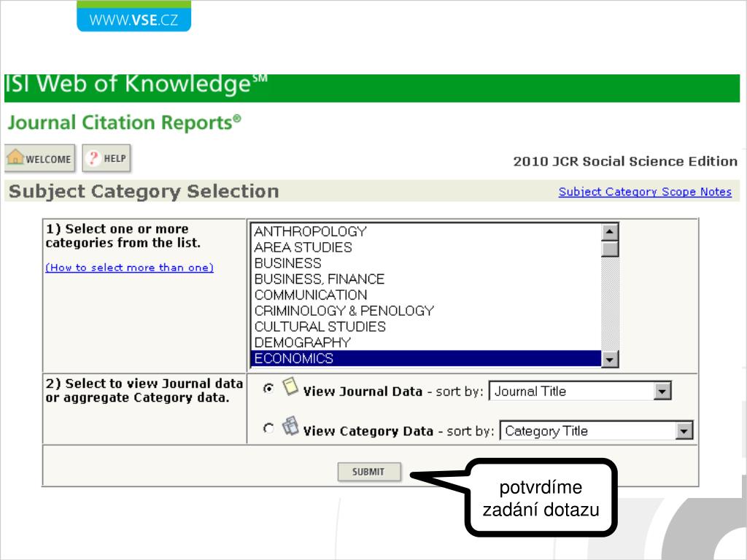Open the Category Title sort dropdown
The width and height of the screenshot is (747, 560).
pos(597,431)
